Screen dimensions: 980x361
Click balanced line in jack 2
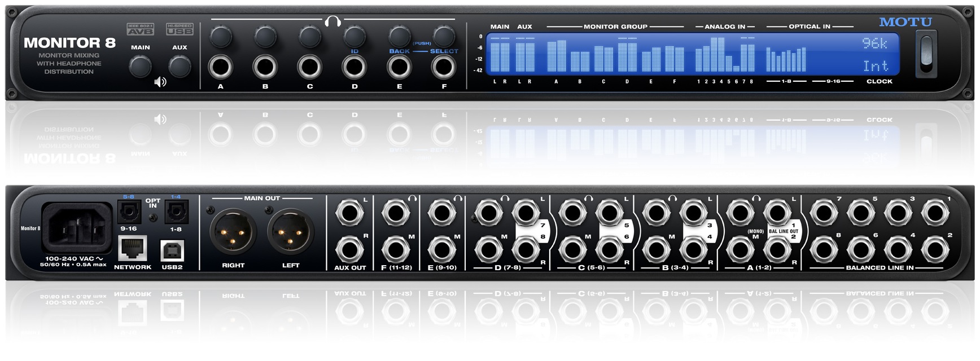click(935, 250)
